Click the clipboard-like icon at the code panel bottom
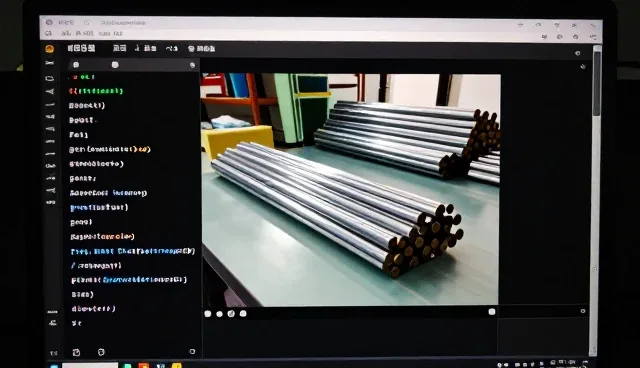The width and height of the screenshot is (640, 368). click(76, 352)
